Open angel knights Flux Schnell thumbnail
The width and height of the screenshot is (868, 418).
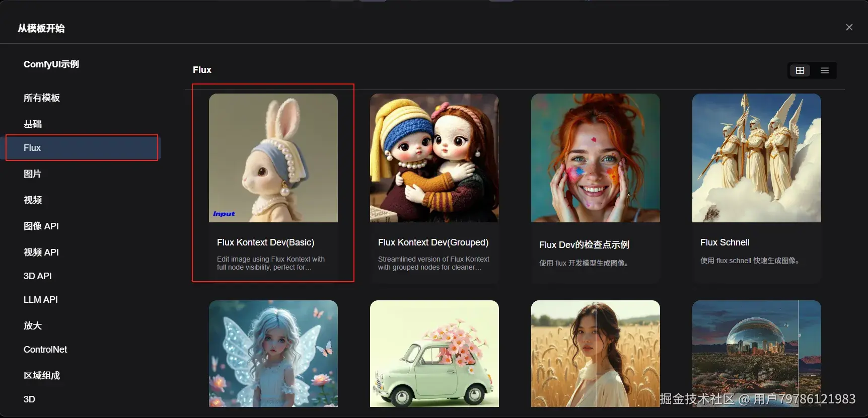[757, 158]
